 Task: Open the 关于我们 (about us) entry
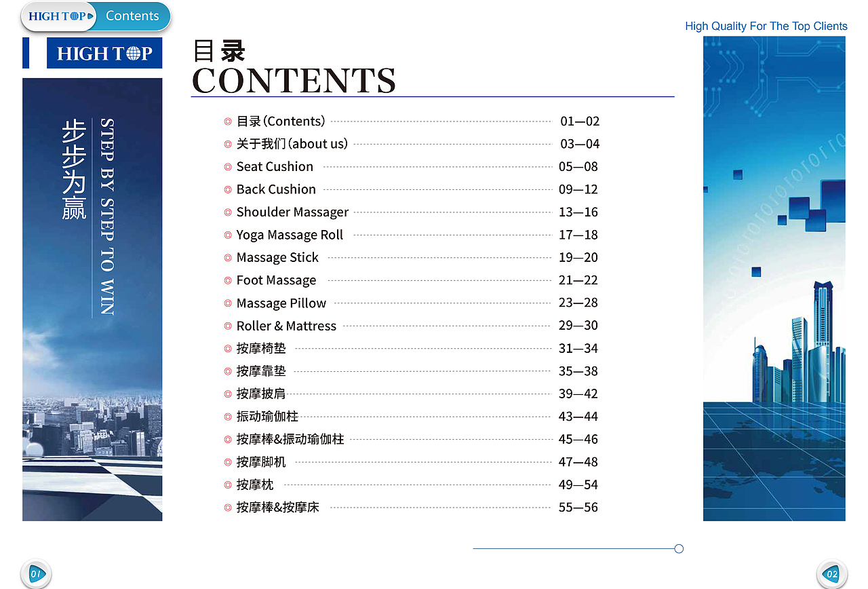pos(292,144)
